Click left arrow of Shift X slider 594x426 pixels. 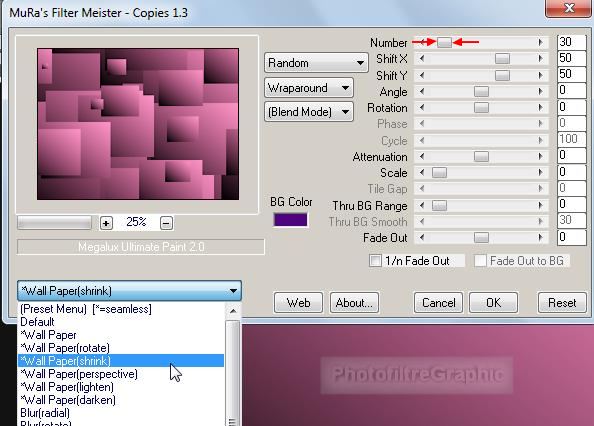[422, 59]
